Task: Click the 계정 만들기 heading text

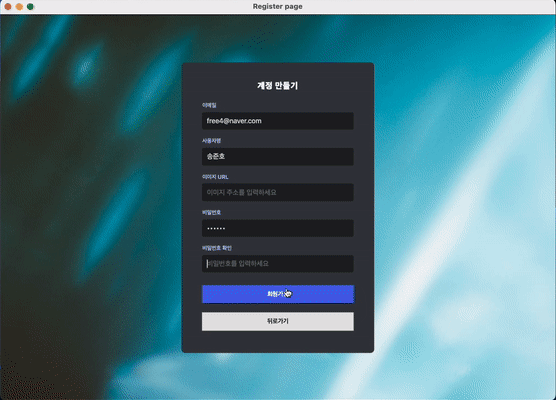Action: coord(278,85)
